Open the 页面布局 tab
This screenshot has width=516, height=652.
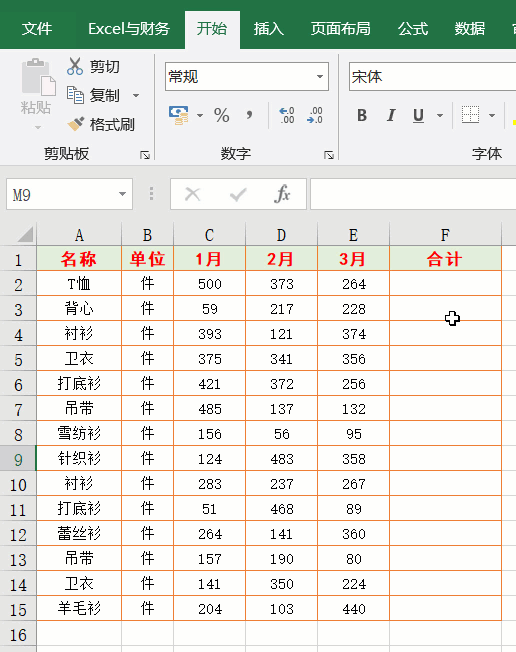point(341,29)
